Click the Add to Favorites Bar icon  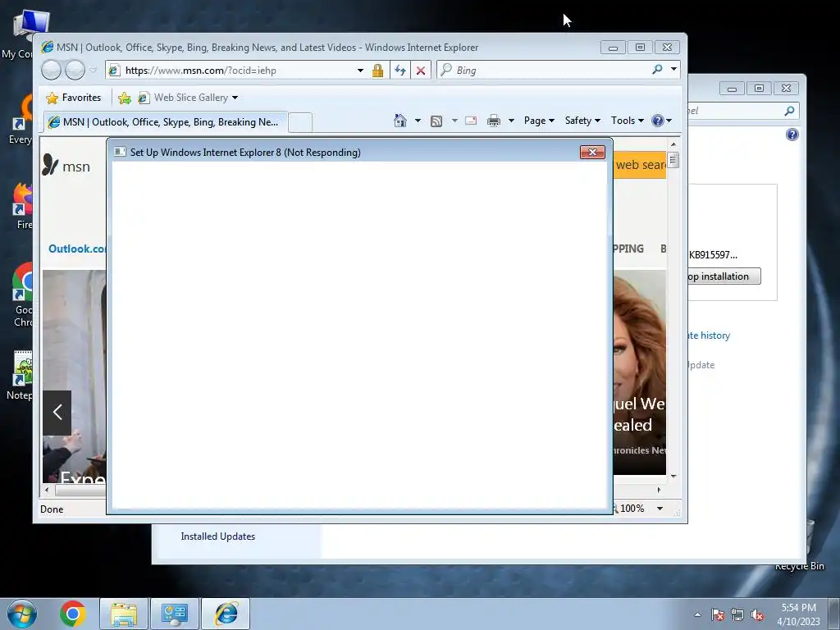coord(125,98)
